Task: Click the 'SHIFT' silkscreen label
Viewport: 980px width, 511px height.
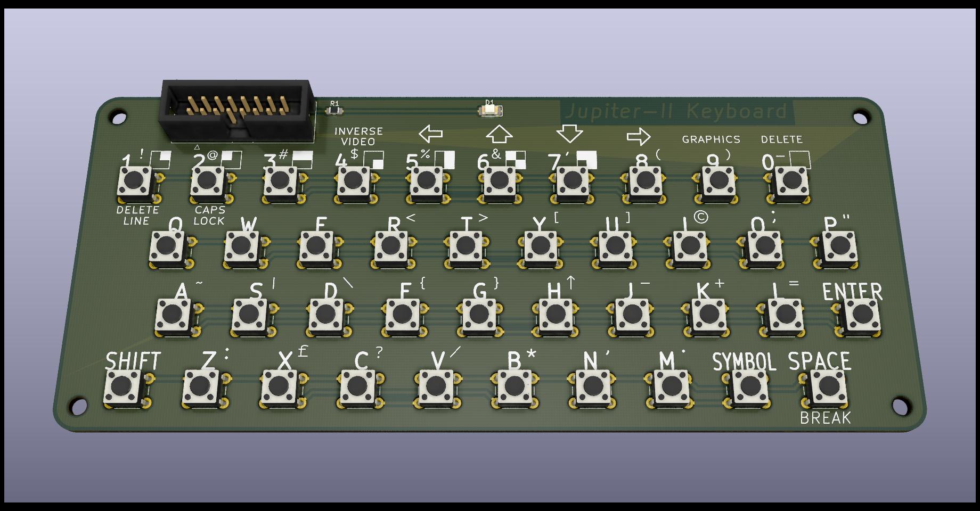Action: pos(133,361)
